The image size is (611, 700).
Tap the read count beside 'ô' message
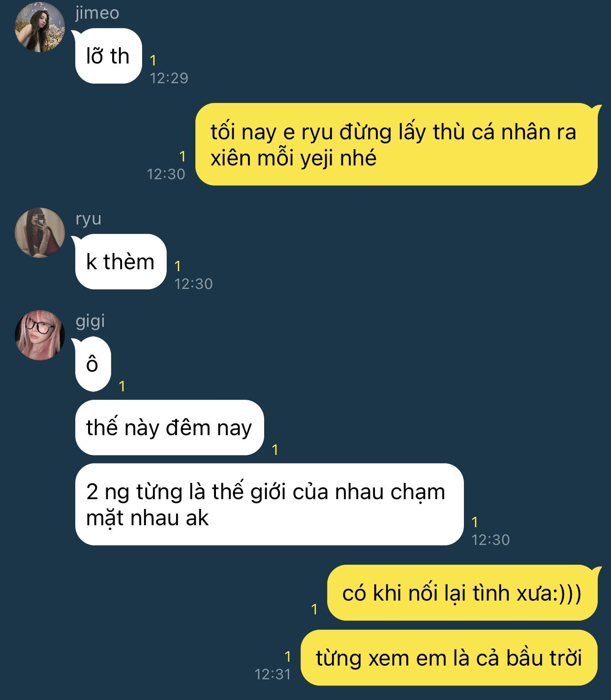(x=122, y=386)
